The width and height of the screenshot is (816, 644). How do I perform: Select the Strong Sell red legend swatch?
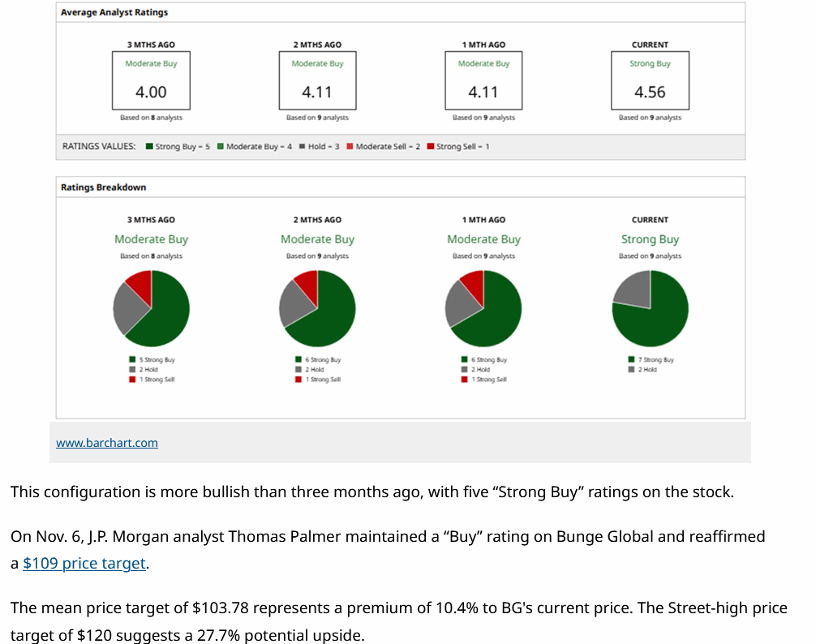(431, 147)
